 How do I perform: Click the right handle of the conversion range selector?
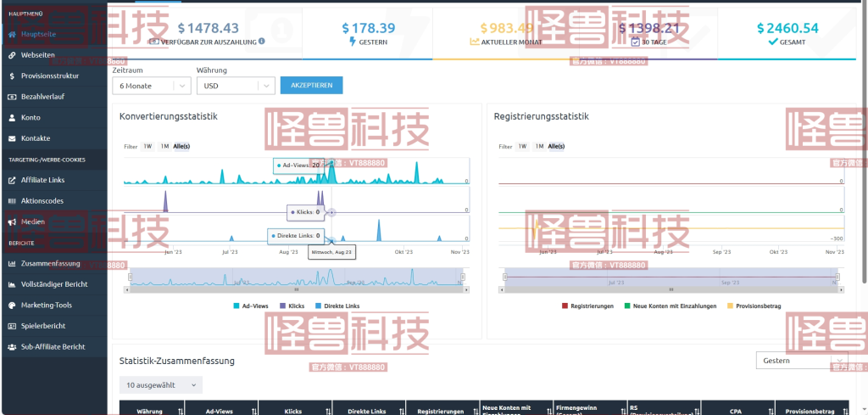point(463,277)
